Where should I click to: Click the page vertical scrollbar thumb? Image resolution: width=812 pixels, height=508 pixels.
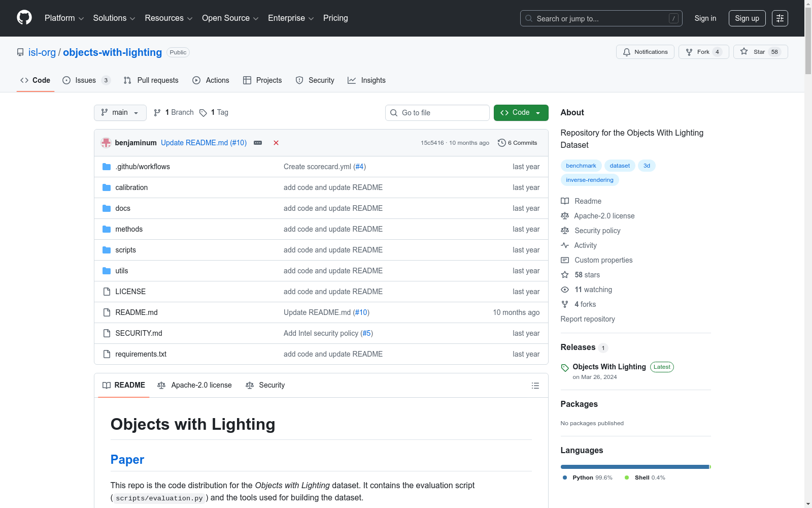coord(808,41)
